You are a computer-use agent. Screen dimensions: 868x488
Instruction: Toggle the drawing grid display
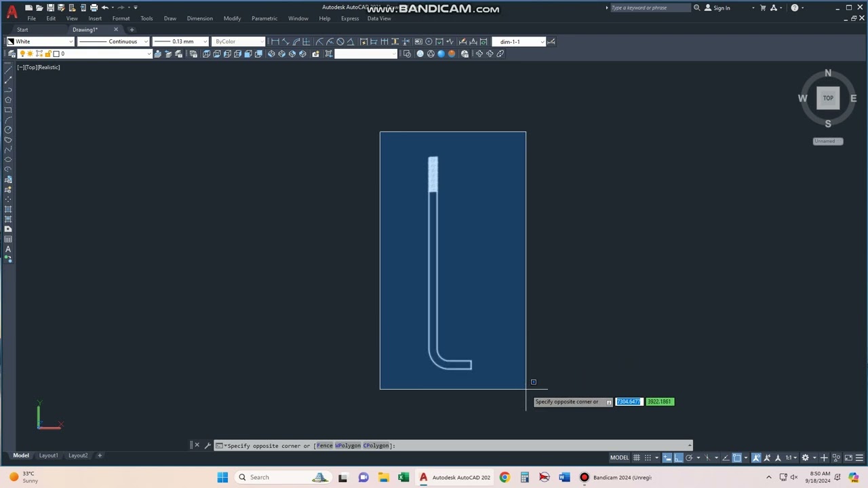pos(637,457)
